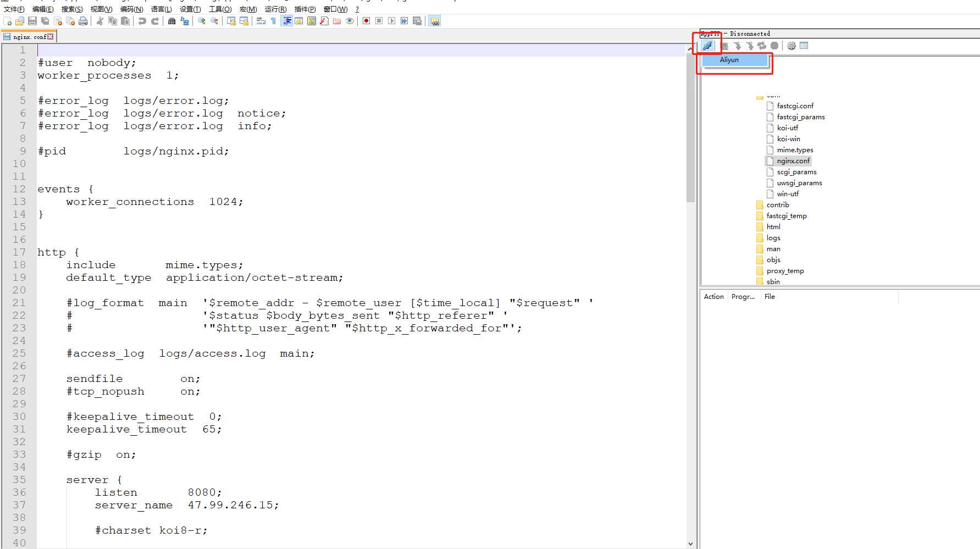Click the NppFTP Download file icon

[x=738, y=46]
